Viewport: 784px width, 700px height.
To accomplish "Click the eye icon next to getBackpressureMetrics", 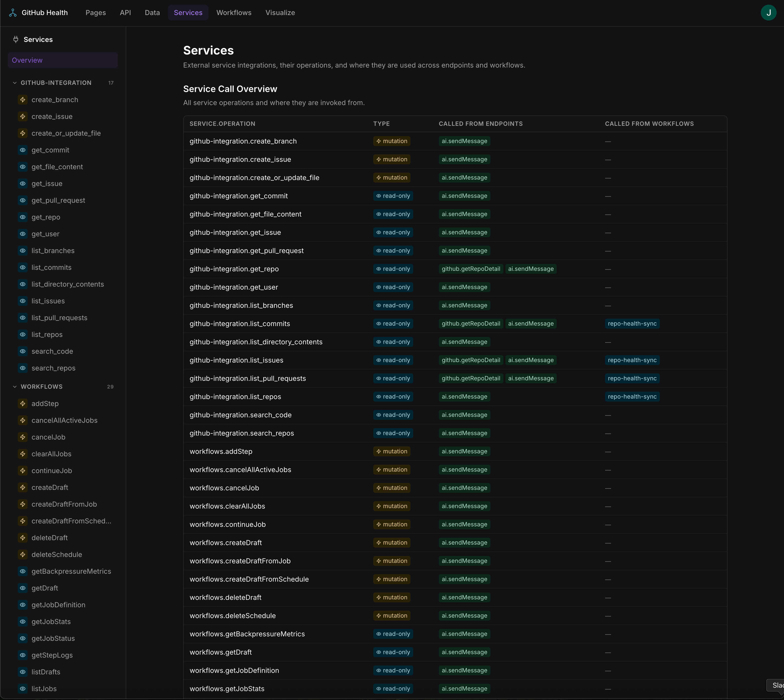I will click(23, 571).
